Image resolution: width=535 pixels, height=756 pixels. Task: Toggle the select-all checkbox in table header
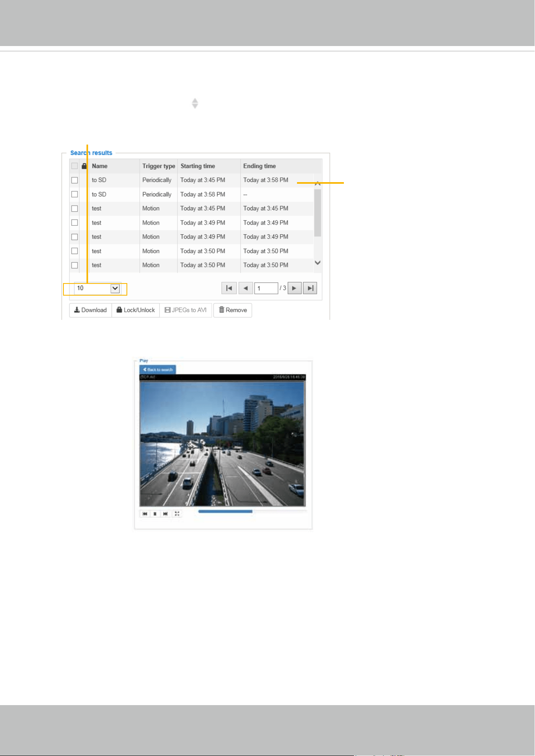point(74,166)
